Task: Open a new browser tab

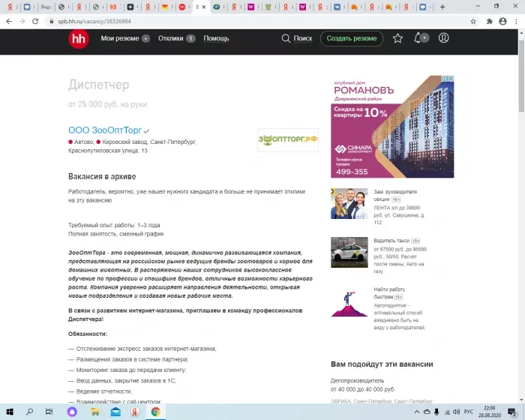Action: pos(442,7)
